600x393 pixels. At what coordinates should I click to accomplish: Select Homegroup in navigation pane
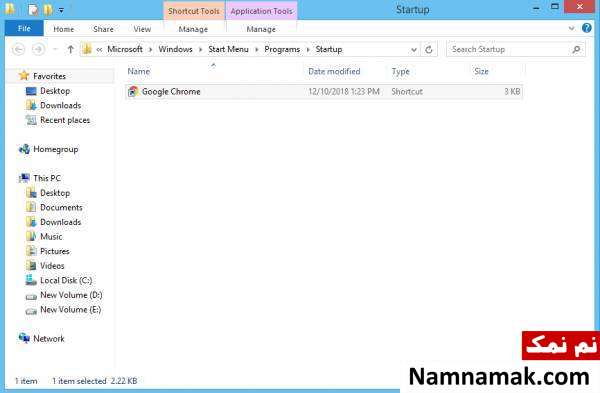pos(55,149)
